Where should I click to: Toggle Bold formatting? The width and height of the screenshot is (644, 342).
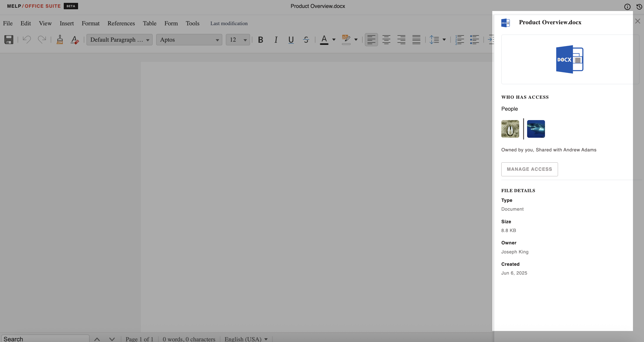pyautogui.click(x=260, y=39)
